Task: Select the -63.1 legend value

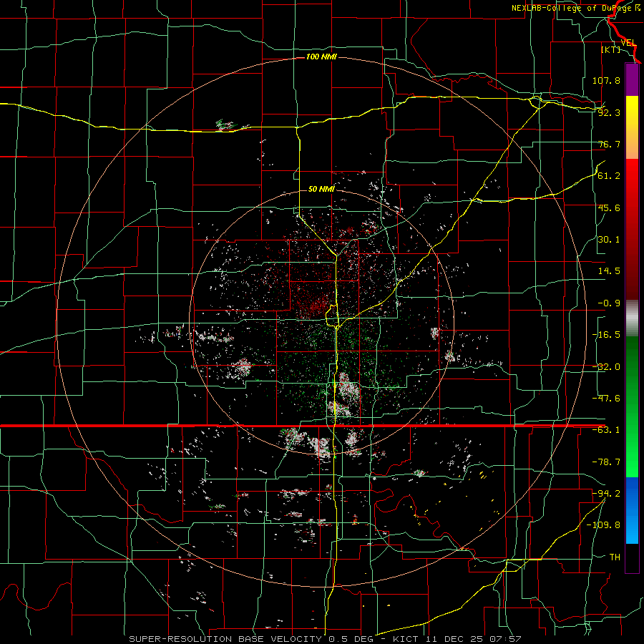Action: coord(606,430)
